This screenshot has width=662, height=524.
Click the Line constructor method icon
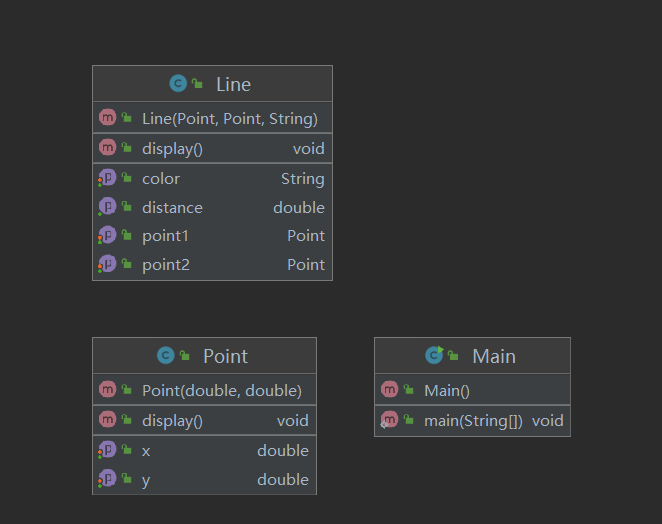(x=108, y=118)
